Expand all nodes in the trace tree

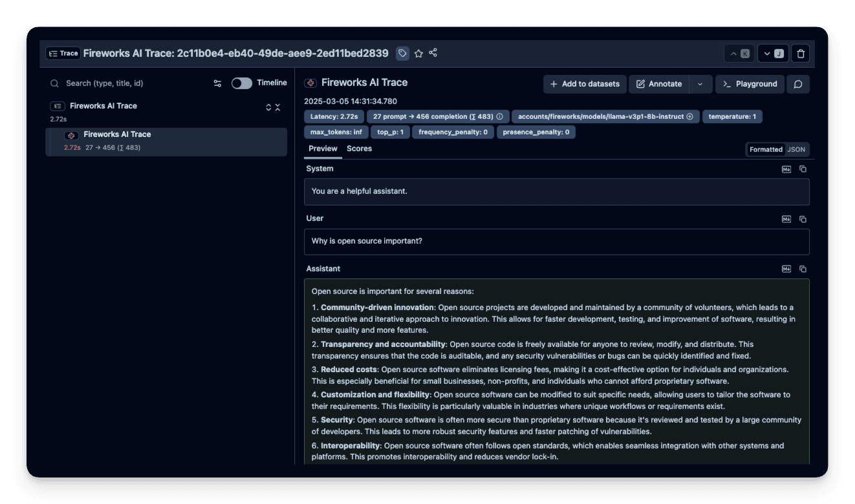[x=269, y=107]
